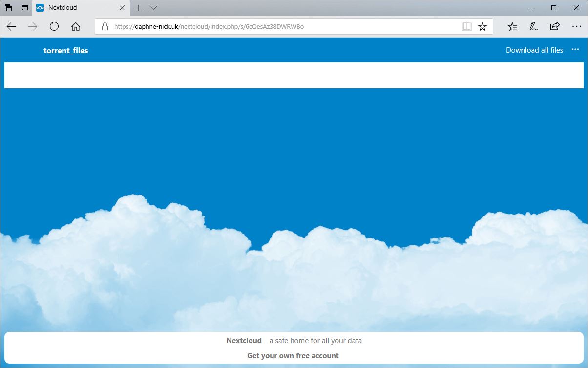588x368 pixels.
Task: Go back to the previous page
Action: pos(11,27)
